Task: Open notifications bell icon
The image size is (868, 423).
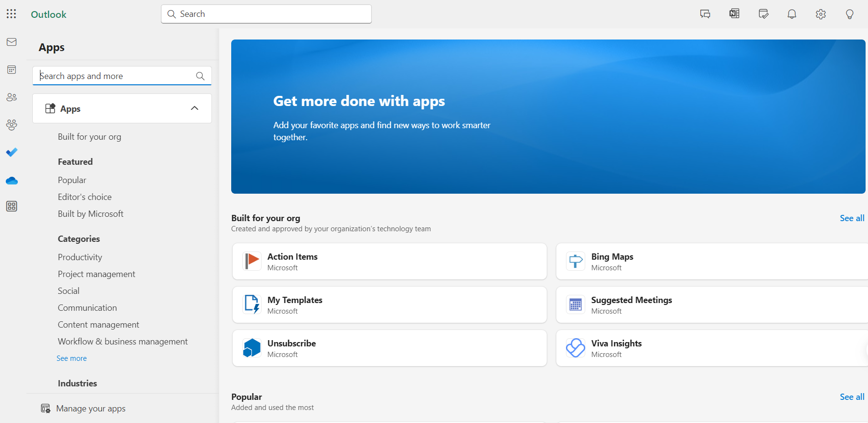Action: tap(792, 14)
